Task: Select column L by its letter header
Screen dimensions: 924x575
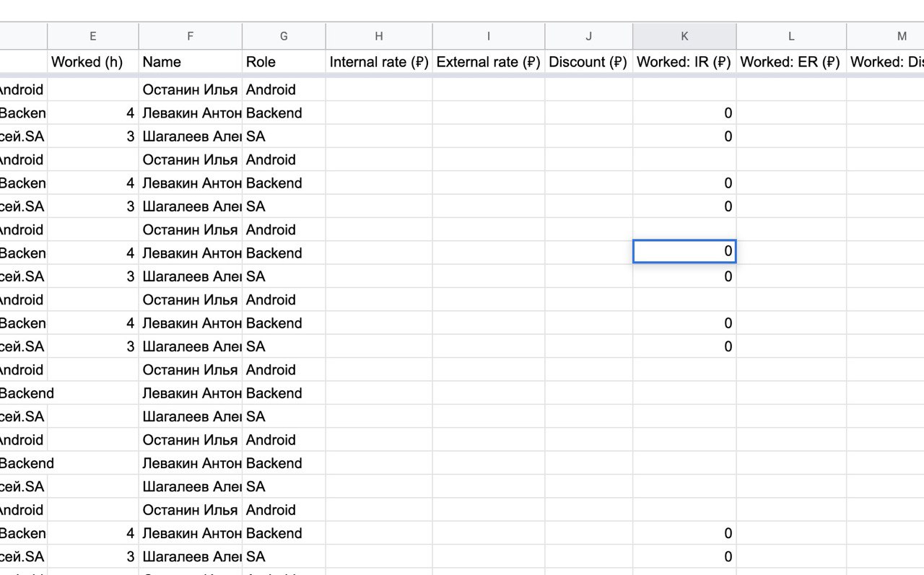Action: (x=791, y=36)
